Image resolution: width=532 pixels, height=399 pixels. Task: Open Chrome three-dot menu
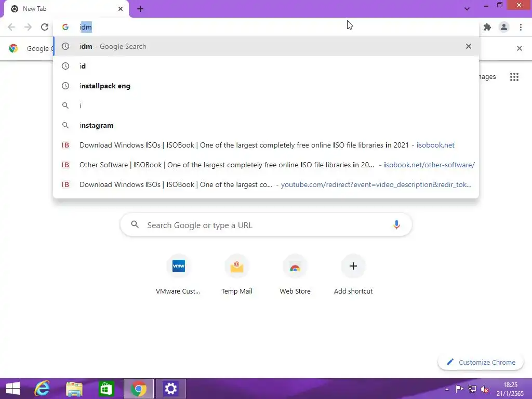(521, 27)
